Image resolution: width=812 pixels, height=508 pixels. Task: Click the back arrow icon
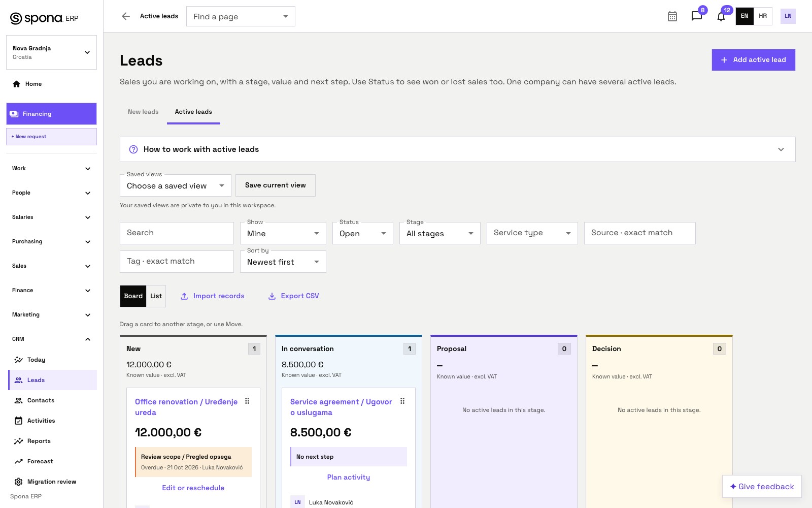click(126, 16)
